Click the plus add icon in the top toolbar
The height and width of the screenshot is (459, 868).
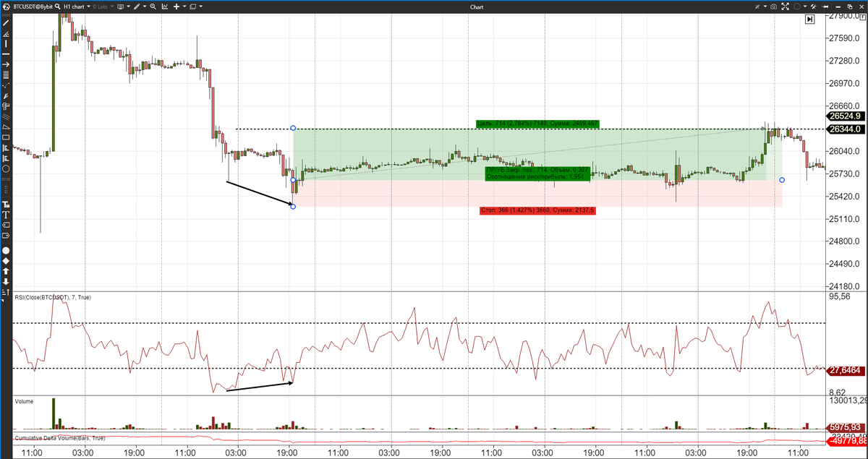pos(176,7)
